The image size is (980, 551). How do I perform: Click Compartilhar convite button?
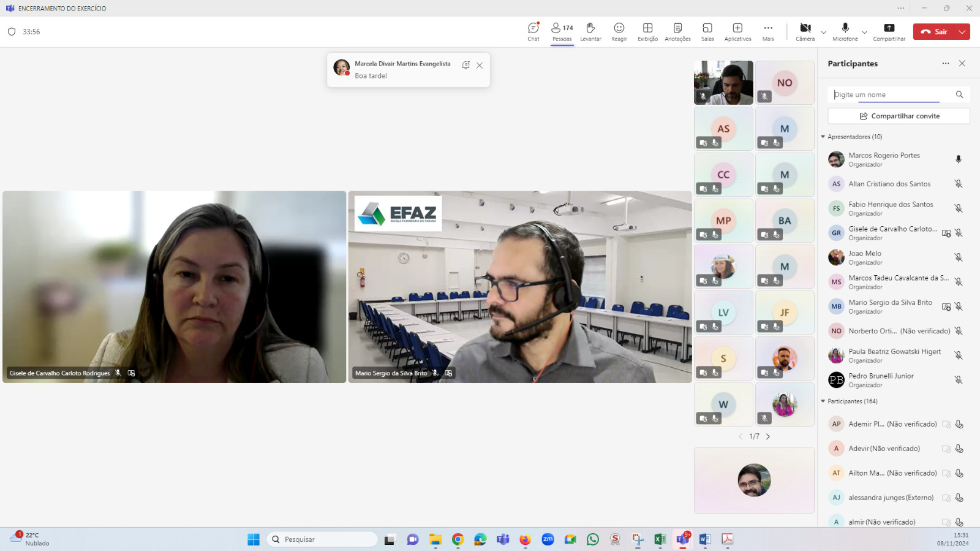pyautogui.click(x=899, y=116)
